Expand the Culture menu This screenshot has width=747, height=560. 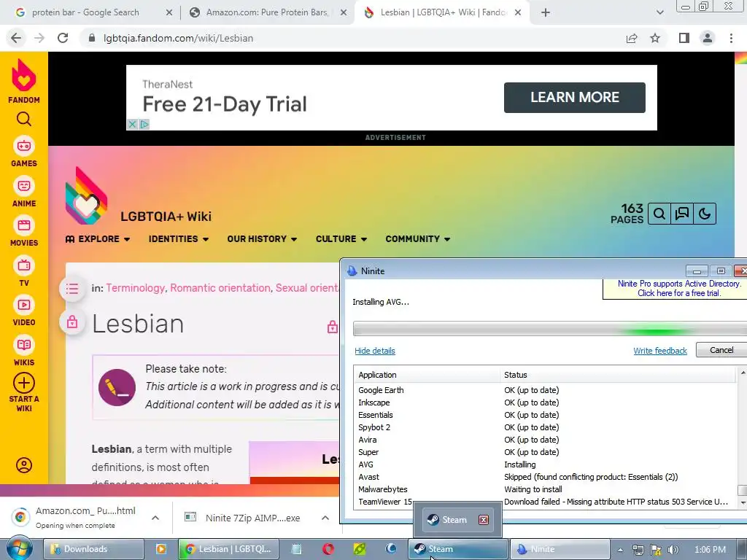click(x=341, y=239)
